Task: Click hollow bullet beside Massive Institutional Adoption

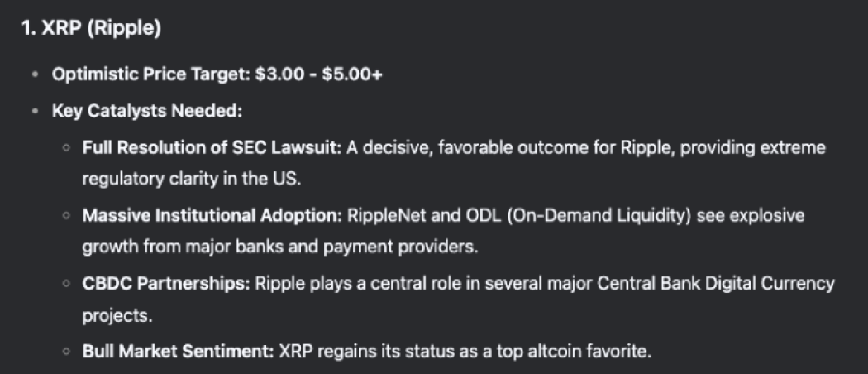Action: [65, 216]
